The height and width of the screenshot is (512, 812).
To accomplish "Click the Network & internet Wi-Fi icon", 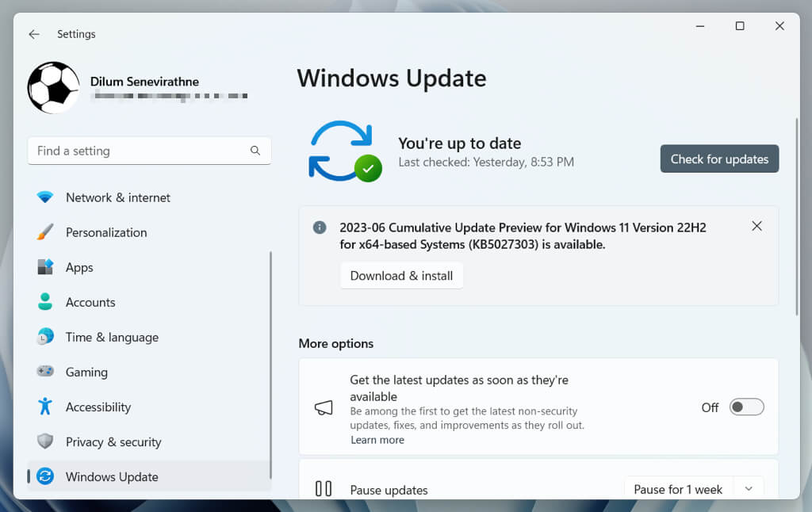I will pos(45,197).
